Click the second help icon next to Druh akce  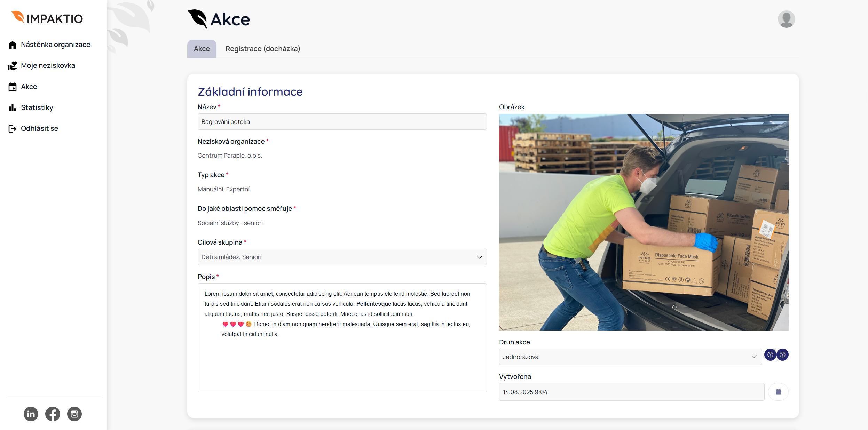tap(783, 355)
